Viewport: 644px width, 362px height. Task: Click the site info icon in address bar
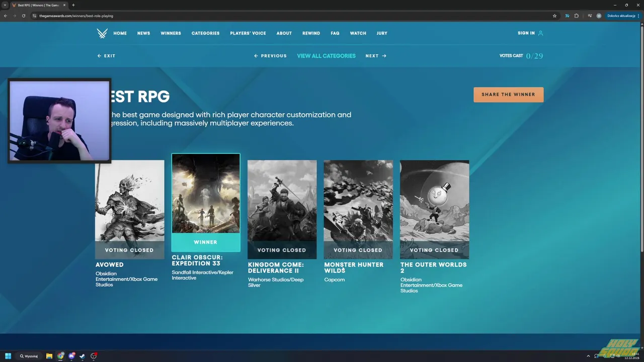click(35, 16)
